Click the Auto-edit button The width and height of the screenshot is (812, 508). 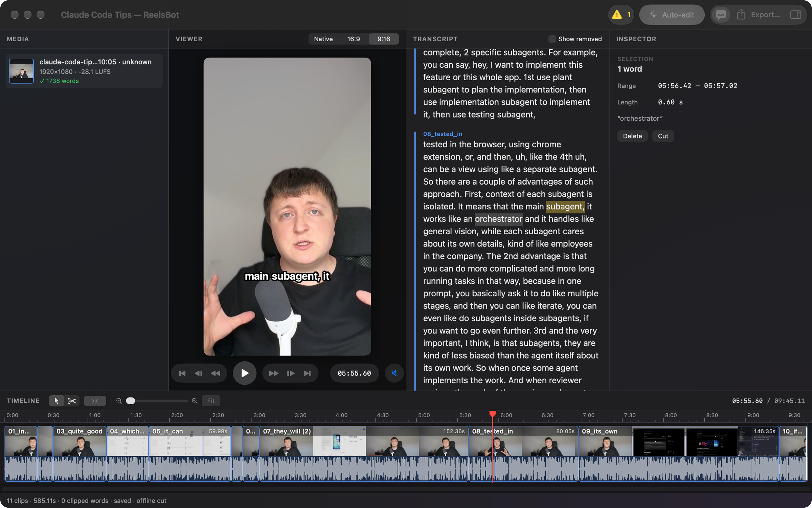(x=672, y=15)
